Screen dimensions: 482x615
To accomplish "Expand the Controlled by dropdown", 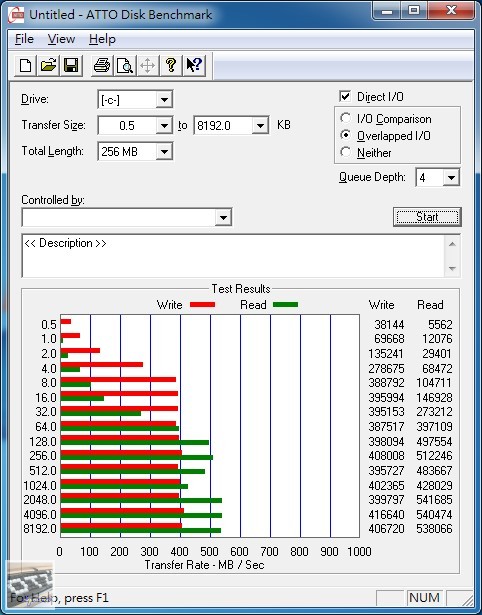I will (223, 217).
